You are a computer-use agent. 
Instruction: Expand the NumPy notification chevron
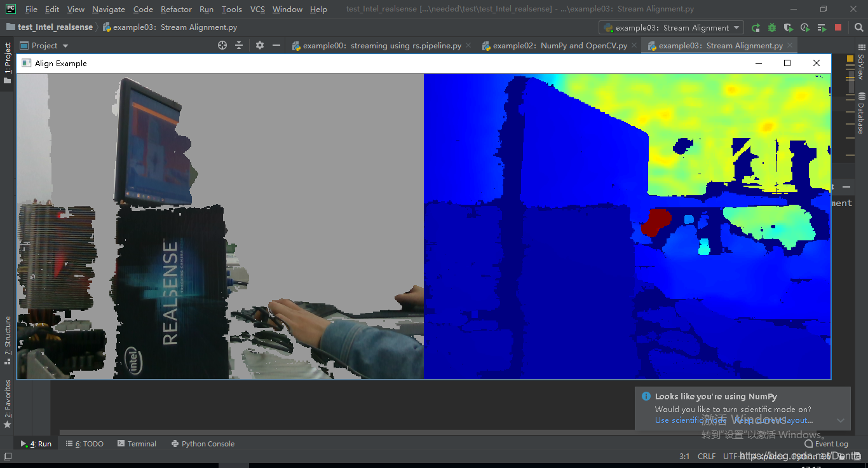[841, 420]
